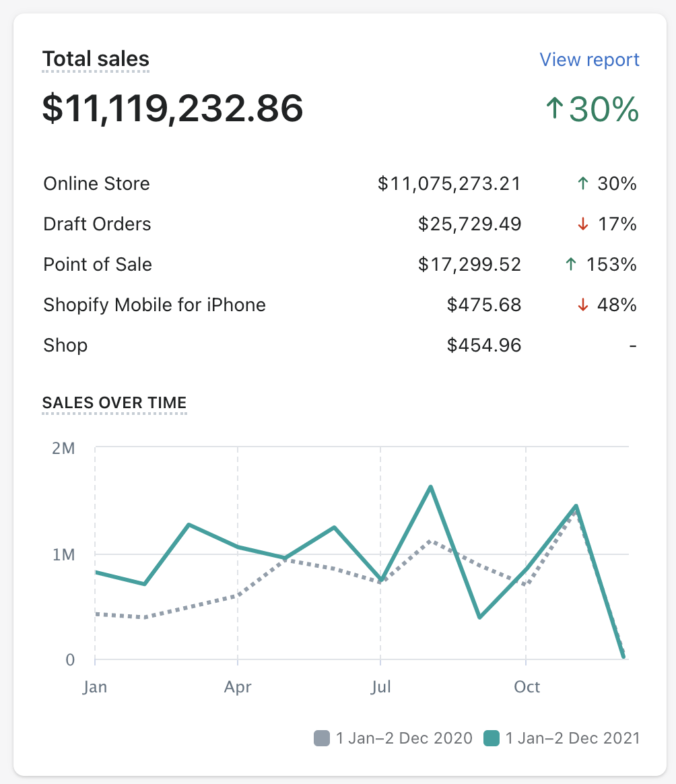Select the Point of Sale row label
Screen dimensions: 676x784
coord(98,265)
